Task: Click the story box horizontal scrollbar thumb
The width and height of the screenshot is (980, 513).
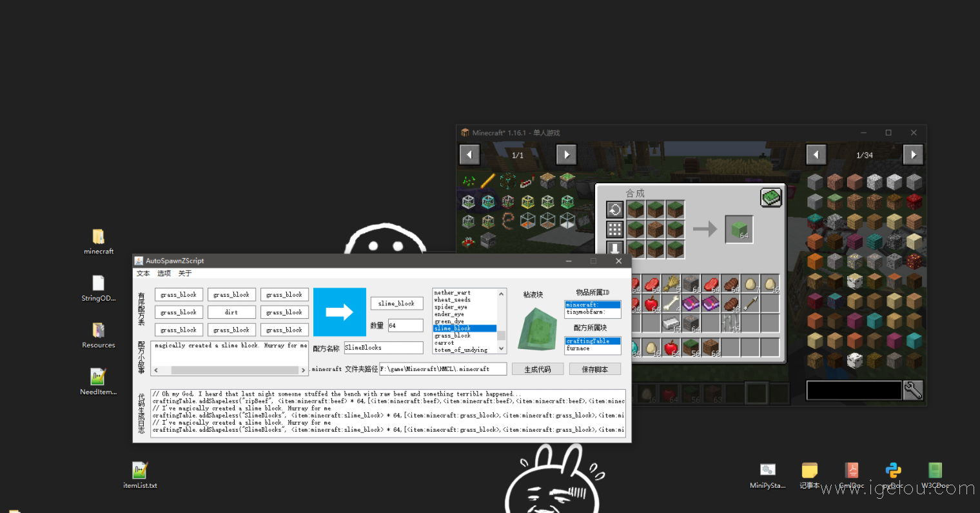Action: click(x=234, y=370)
